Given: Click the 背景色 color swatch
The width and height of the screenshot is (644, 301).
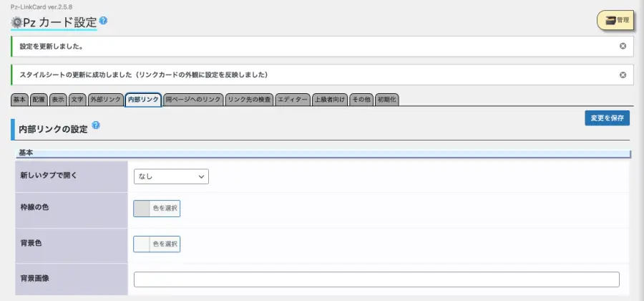Looking at the screenshot, I should click(x=142, y=244).
